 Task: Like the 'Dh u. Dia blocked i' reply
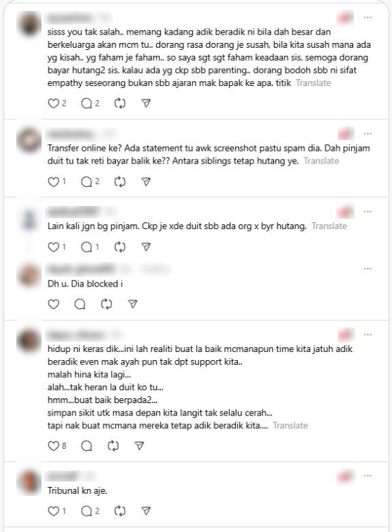click(53, 304)
